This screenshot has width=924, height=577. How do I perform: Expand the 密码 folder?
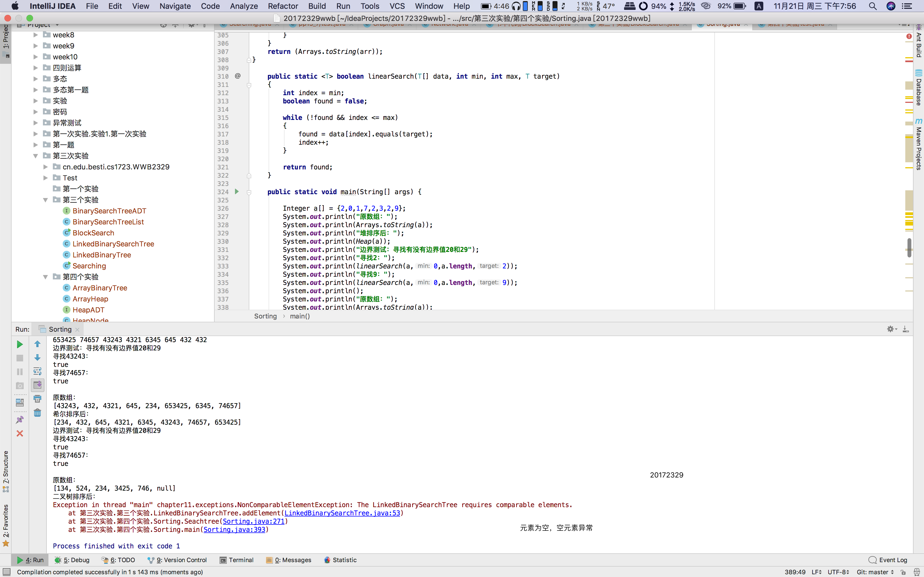coord(35,112)
